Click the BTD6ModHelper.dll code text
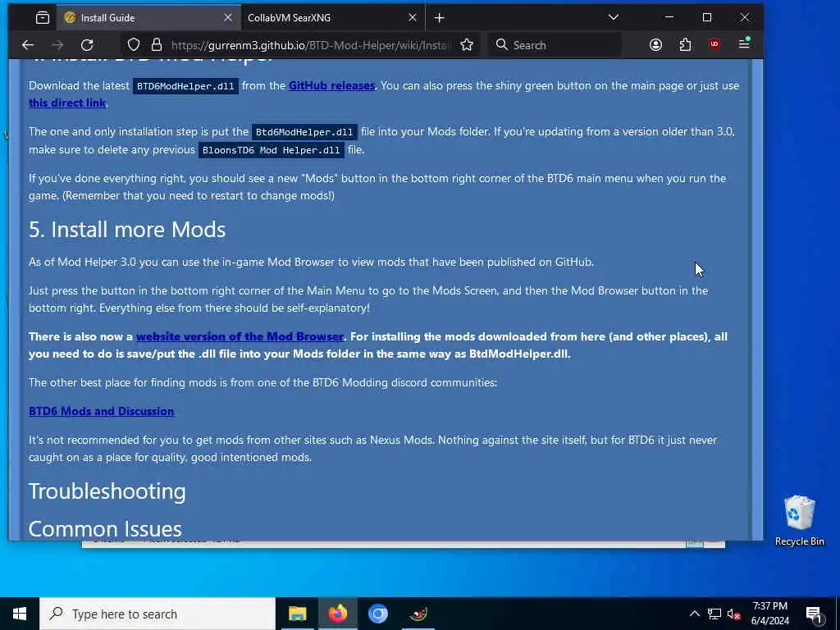 pos(185,86)
